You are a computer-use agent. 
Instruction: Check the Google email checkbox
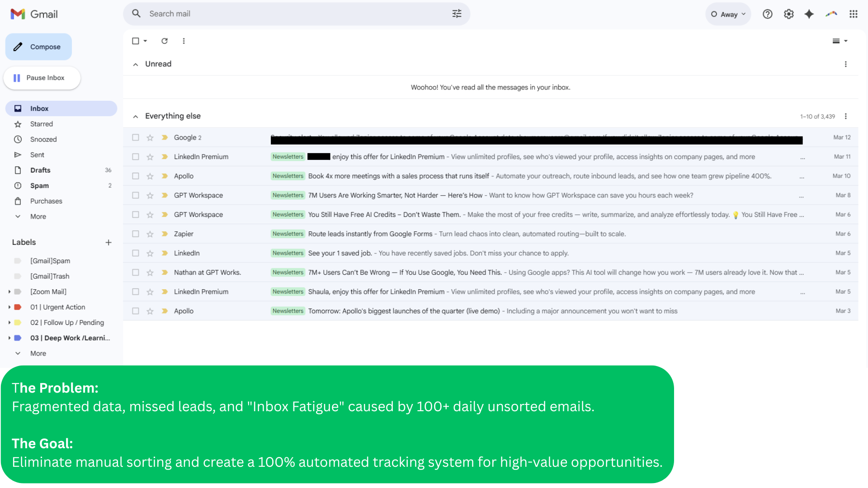[x=136, y=137]
